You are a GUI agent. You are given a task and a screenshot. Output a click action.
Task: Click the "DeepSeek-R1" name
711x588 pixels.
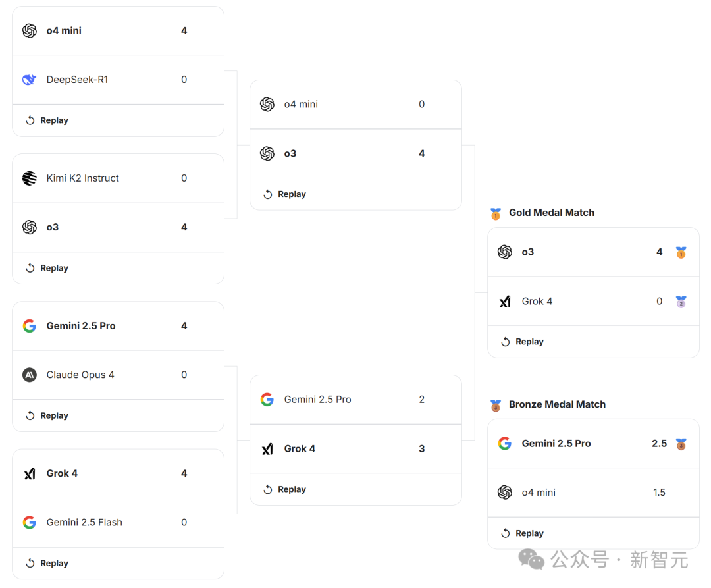click(77, 80)
